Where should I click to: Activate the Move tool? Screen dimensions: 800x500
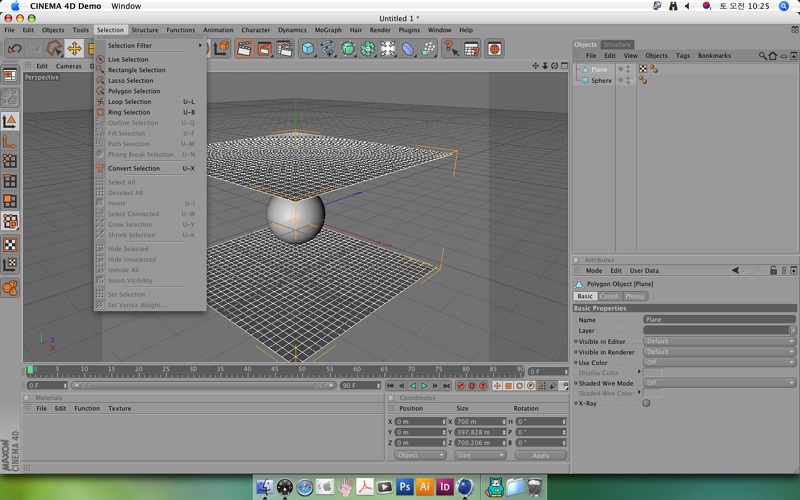tap(74, 49)
